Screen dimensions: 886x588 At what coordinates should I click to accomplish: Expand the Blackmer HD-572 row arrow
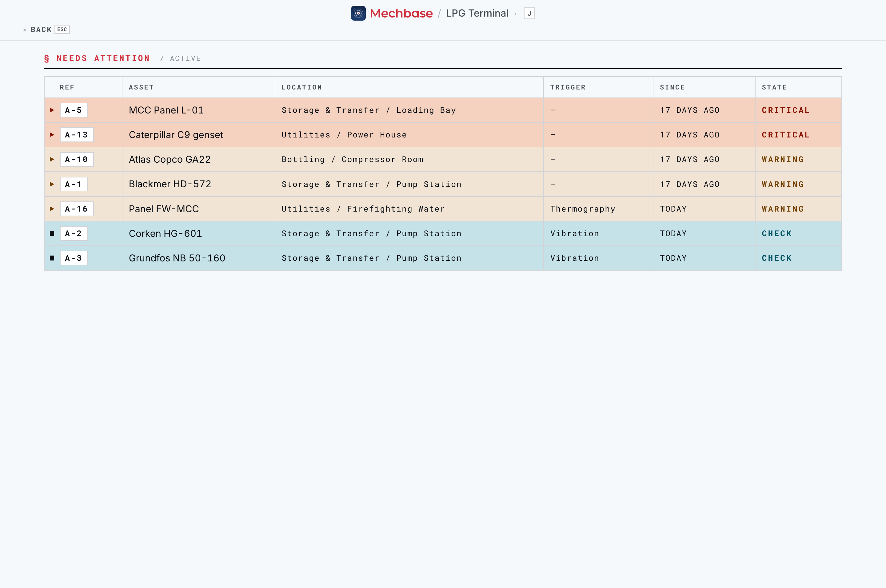point(52,184)
